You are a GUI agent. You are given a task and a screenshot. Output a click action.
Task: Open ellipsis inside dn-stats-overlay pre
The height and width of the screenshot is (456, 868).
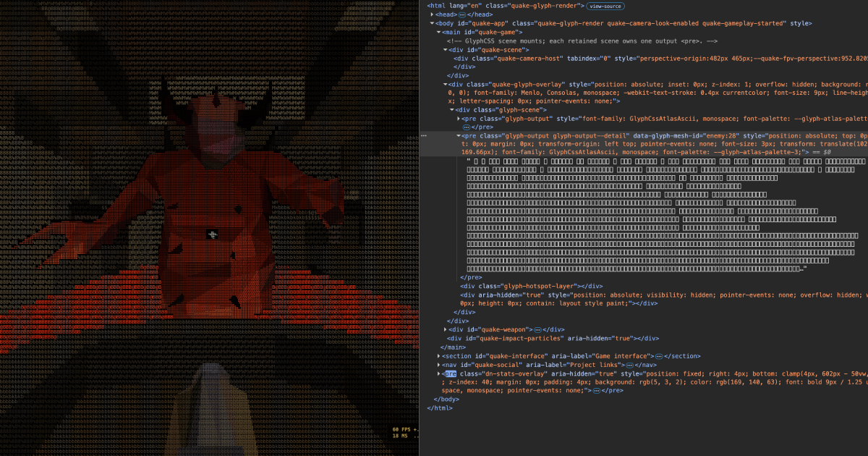(597, 391)
